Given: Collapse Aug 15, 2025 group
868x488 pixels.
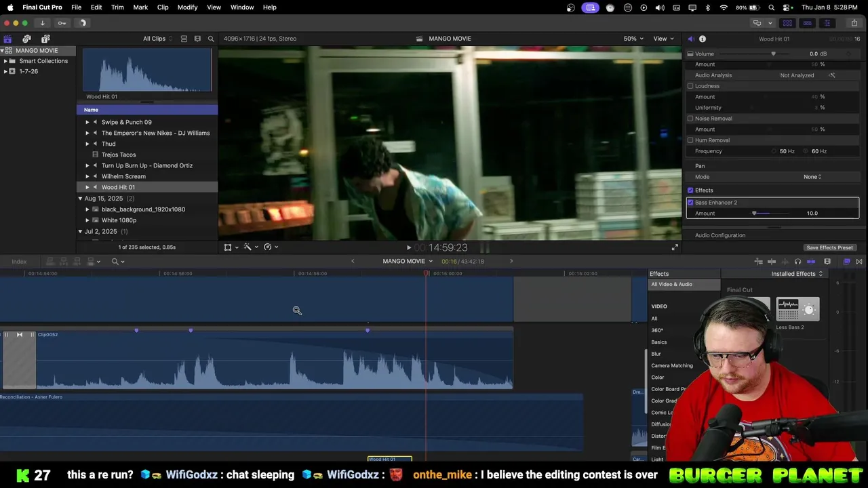Looking at the screenshot, I should 80,199.
